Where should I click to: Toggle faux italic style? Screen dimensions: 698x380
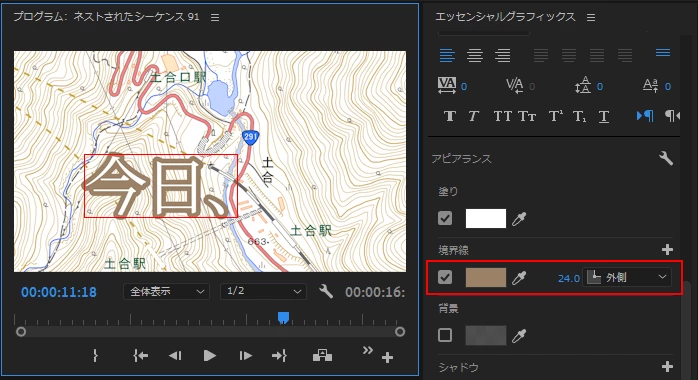(x=473, y=117)
